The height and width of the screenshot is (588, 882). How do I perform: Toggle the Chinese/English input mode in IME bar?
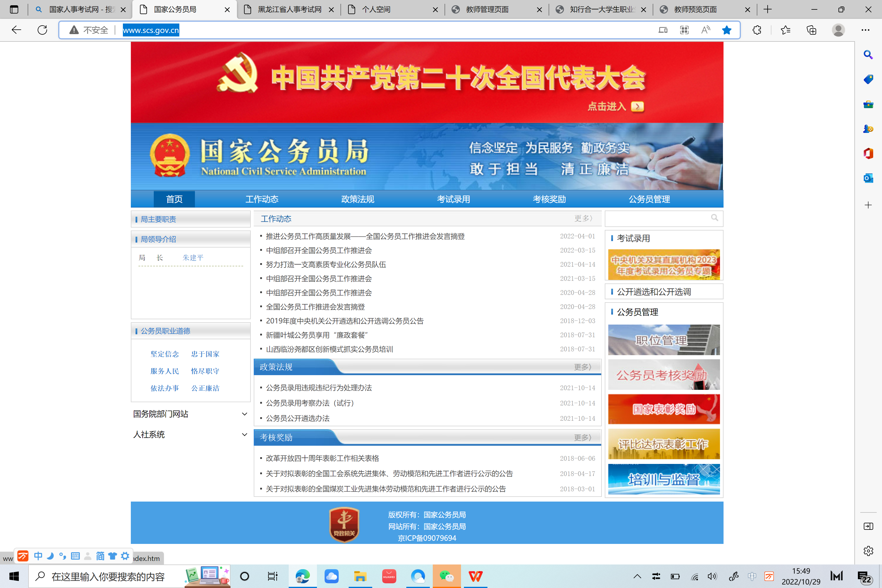(x=38, y=556)
